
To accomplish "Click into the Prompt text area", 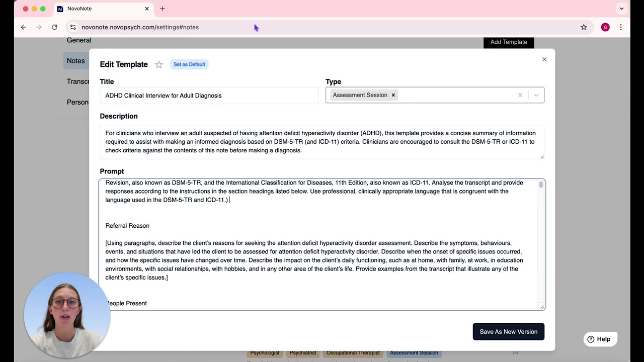I will click(322, 244).
